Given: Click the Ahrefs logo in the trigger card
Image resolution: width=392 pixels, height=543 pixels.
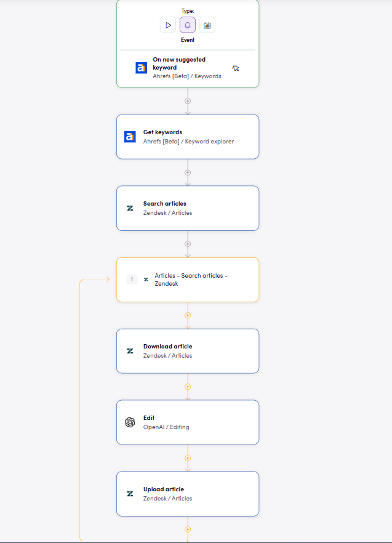Looking at the screenshot, I should pos(142,68).
